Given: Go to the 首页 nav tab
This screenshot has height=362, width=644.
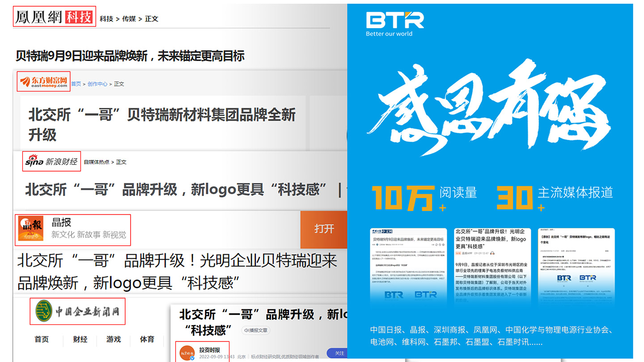Looking at the screenshot, I should pyautogui.click(x=42, y=340).
